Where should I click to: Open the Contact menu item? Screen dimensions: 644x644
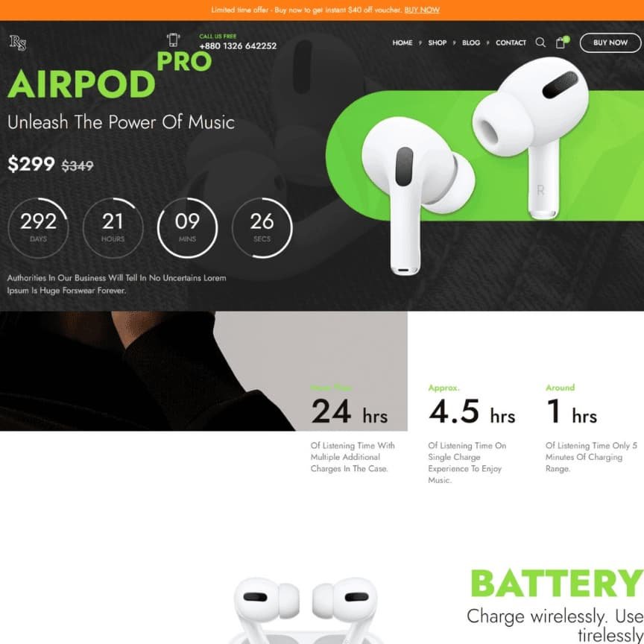[511, 42]
